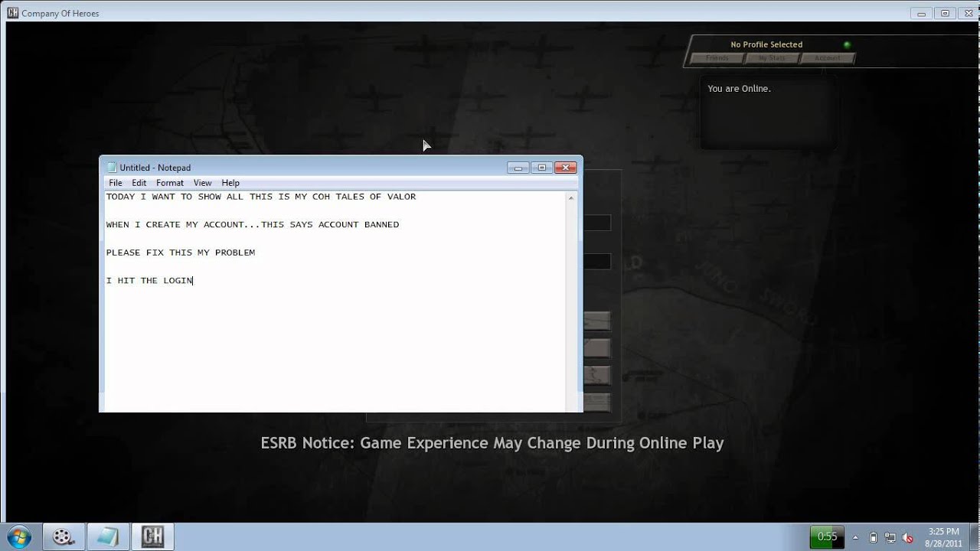Click the line mentioning 'ACCOUNT BANNED'
Image resolution: width=980 pixels, height=551 pixels.
pyautogui.click(x=253, y=225)
